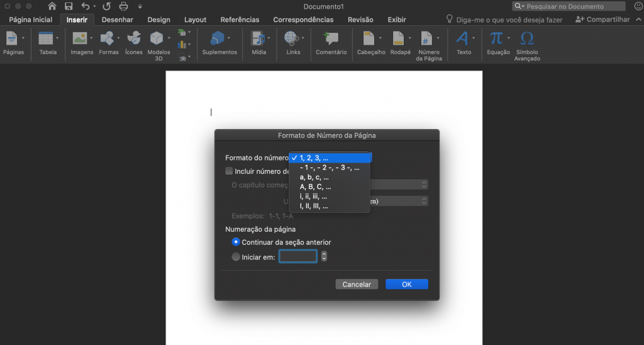Choose the lowercase a, b, c format option
Screen dimensions: 644x345
(330, 178)
